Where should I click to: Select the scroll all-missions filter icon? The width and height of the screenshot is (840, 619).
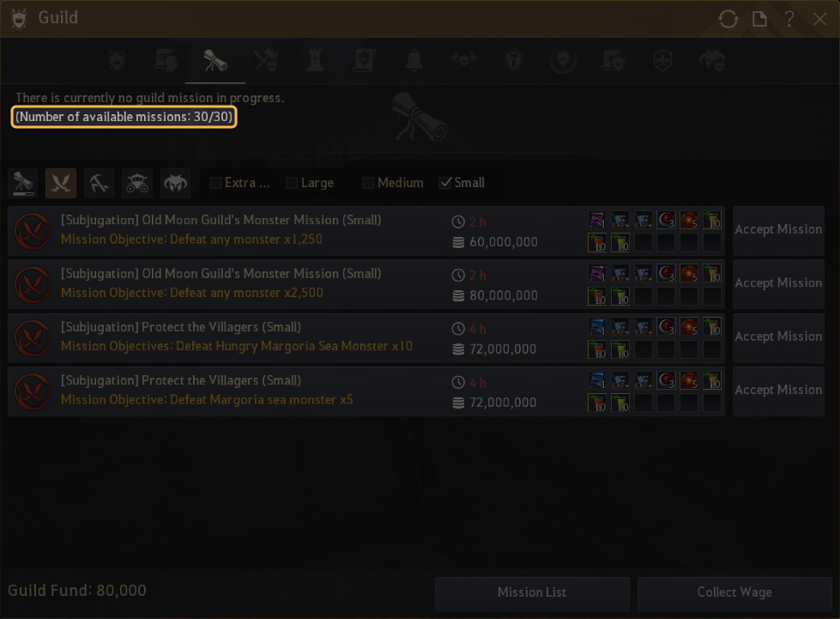coord(23,183)
